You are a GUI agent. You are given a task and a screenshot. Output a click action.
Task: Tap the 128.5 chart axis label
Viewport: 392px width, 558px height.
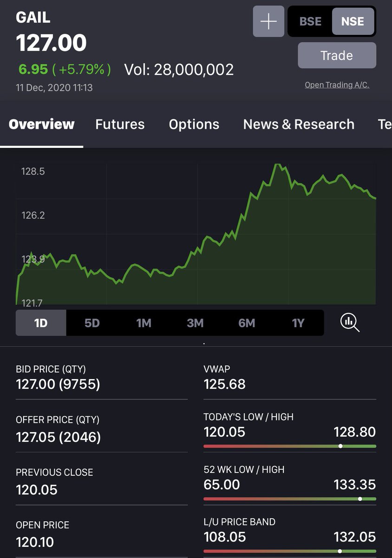pyautogui.click(x=33, y=172)
